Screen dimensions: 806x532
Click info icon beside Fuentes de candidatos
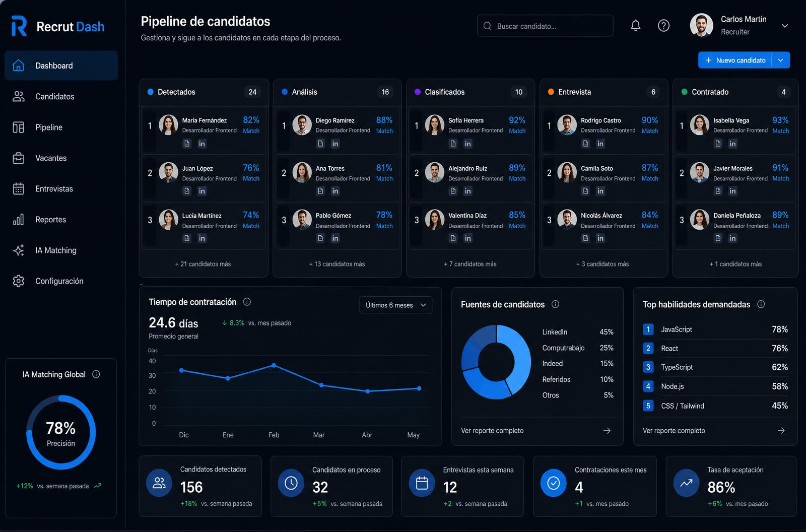point(555,304)
